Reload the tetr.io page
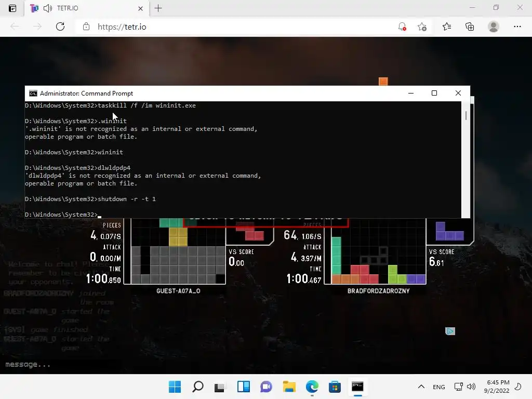 (60, 26)
